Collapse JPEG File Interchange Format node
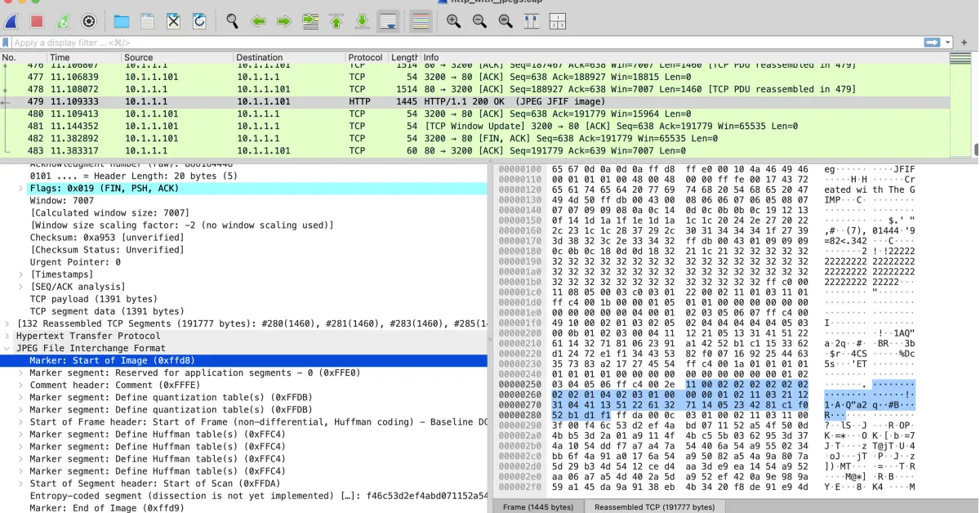This screenshot has width=980, height=513. click(7, 348)
